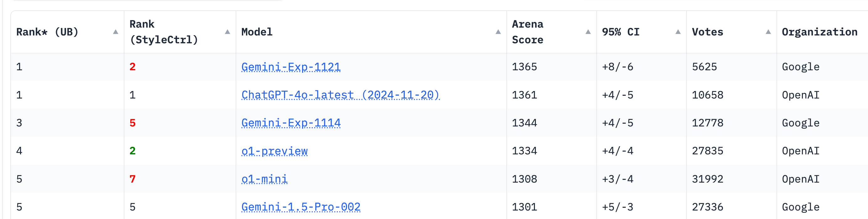Click the Organization column header

819,32
